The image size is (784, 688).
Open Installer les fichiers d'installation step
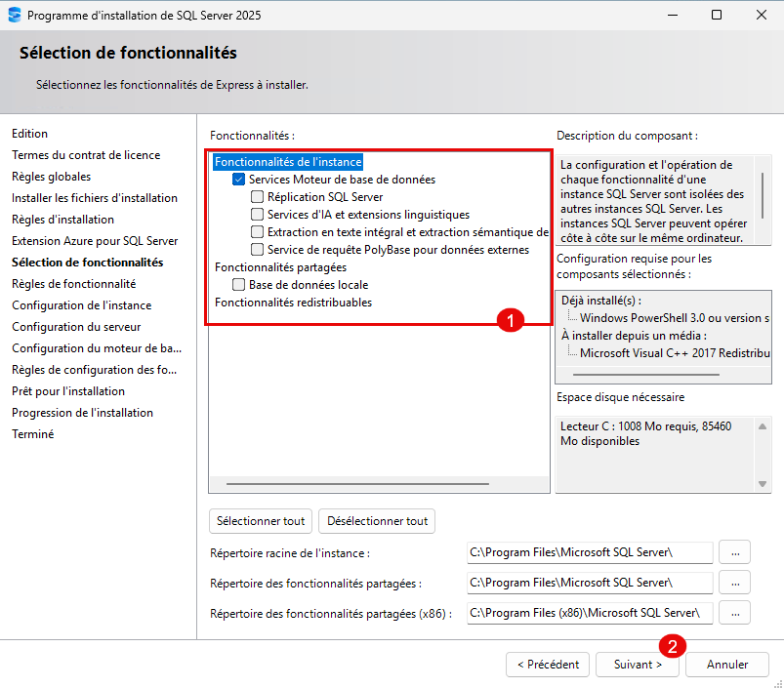pyautogui.click(x=95, y=198)
